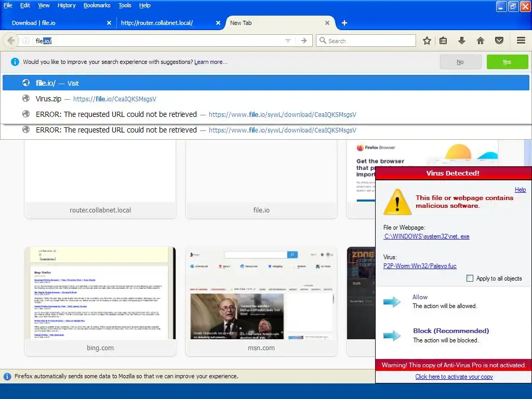Go to the Home page icon
This screenshot has height=399, width=532.
481,41
